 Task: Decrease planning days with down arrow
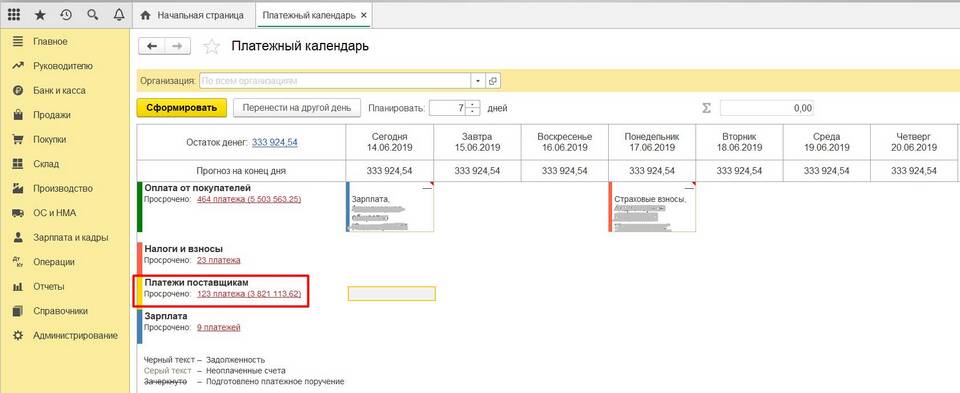(473, 112)
